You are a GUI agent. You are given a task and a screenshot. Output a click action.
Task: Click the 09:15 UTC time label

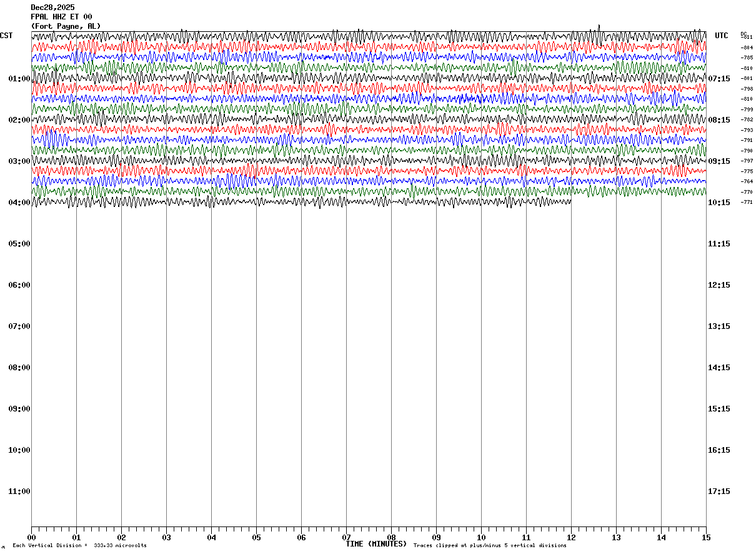click(x=719, y=161)
